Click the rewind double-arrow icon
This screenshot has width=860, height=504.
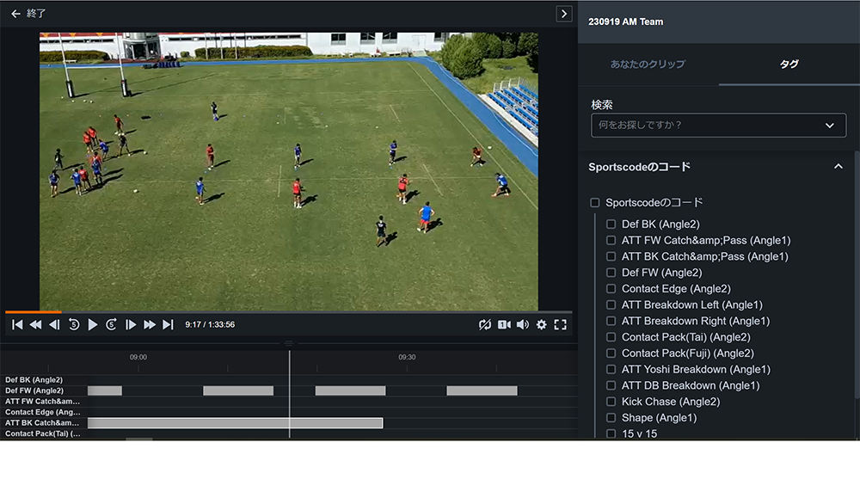[35, 324]
